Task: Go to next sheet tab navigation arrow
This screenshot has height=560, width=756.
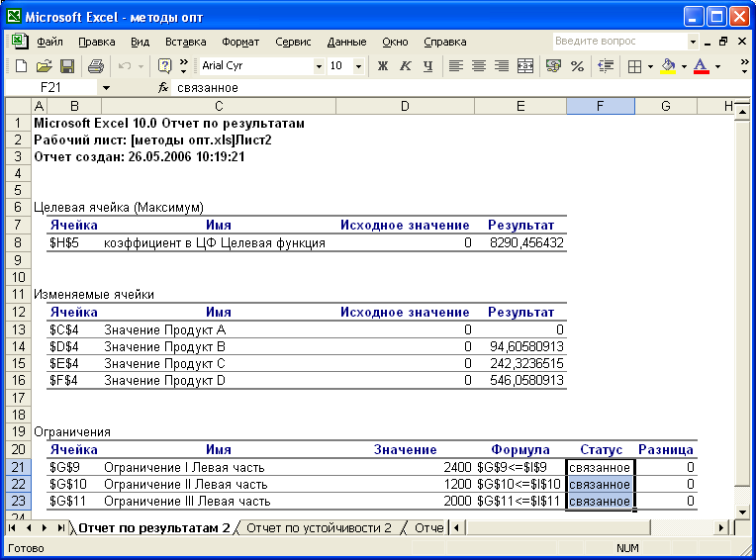Action: (45, 528)
